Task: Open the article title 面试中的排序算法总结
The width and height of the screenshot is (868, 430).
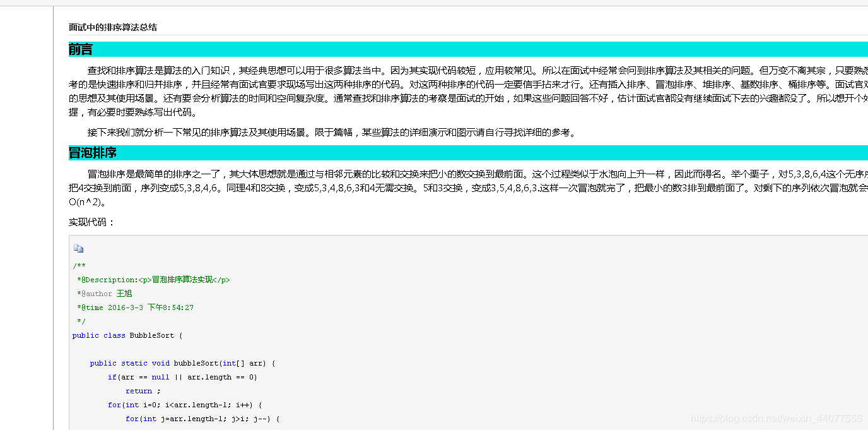Action: (112, 27)
